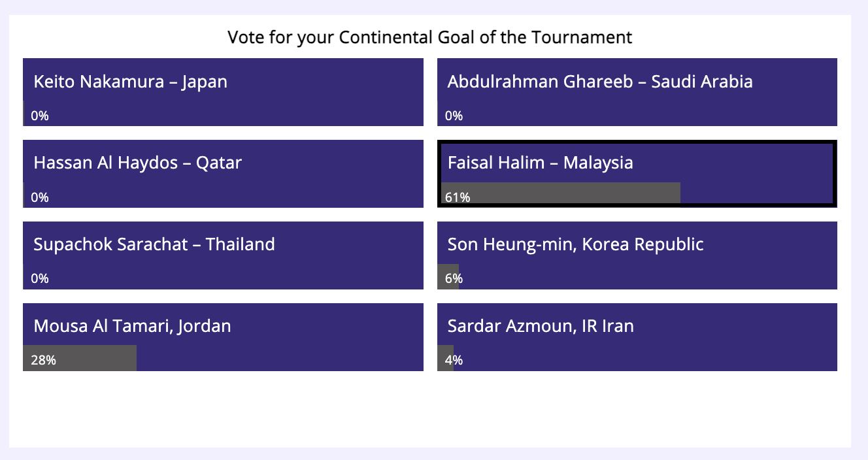Click the 0% label under Abdulrahman Ghareeb
This screenshot has height=460, width=868.
(x=454, y=115)
